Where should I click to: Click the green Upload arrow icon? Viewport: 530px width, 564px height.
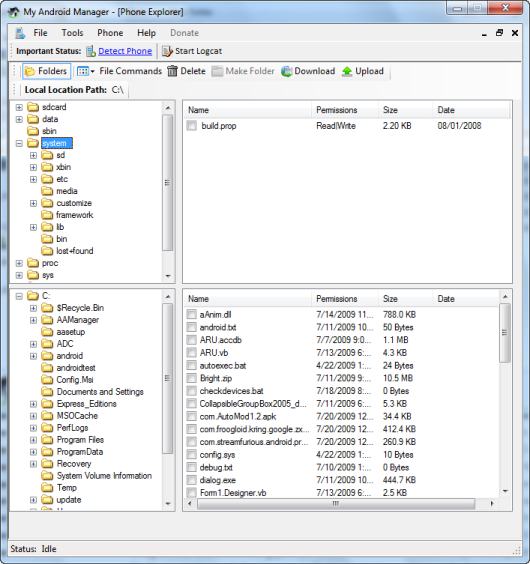[347, 71]
